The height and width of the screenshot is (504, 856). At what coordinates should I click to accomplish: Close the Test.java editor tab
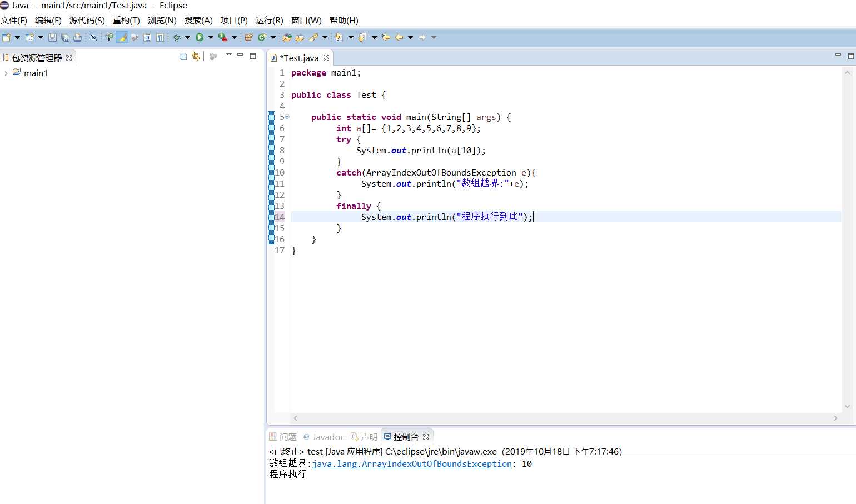tap(326, 58)
